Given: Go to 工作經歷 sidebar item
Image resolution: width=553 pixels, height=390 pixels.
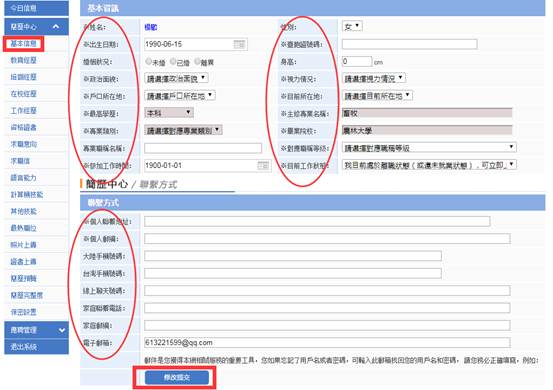Looking at the screenshot, I should click(24, 110).
